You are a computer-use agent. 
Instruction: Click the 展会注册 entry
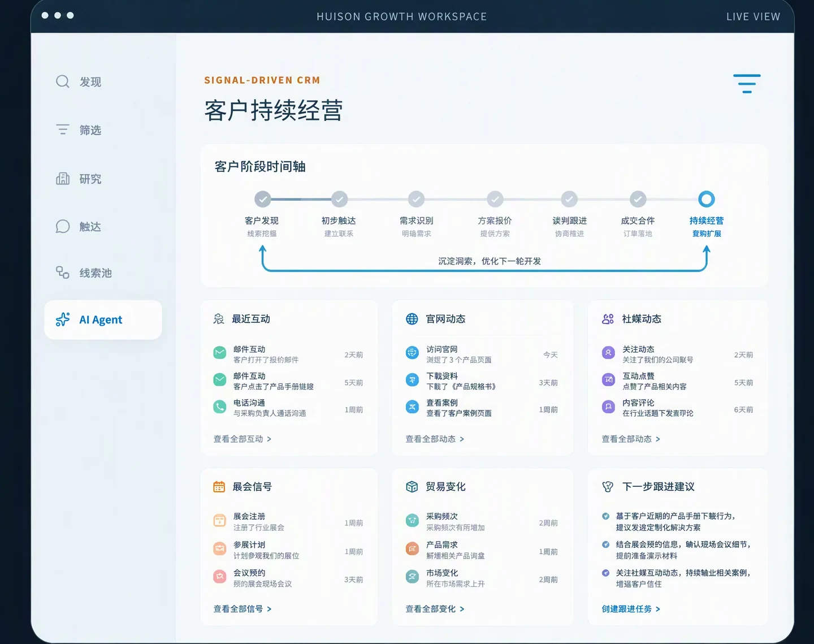pyautogui.click(x=288, y=522)
